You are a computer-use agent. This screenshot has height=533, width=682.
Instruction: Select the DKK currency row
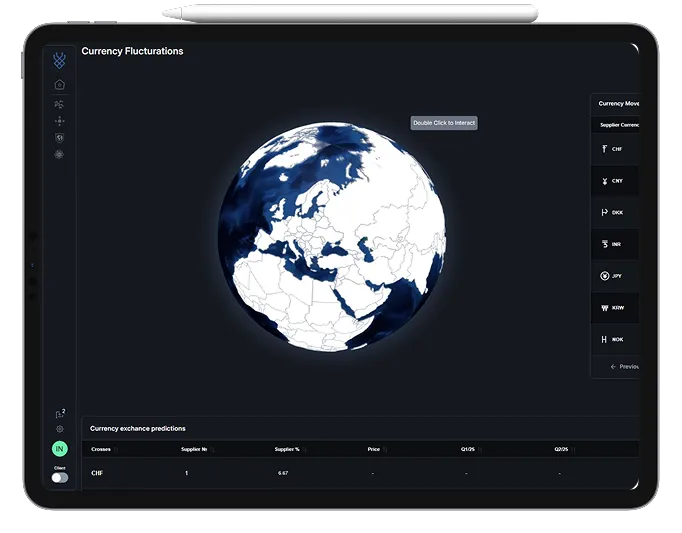click(615, 213)
